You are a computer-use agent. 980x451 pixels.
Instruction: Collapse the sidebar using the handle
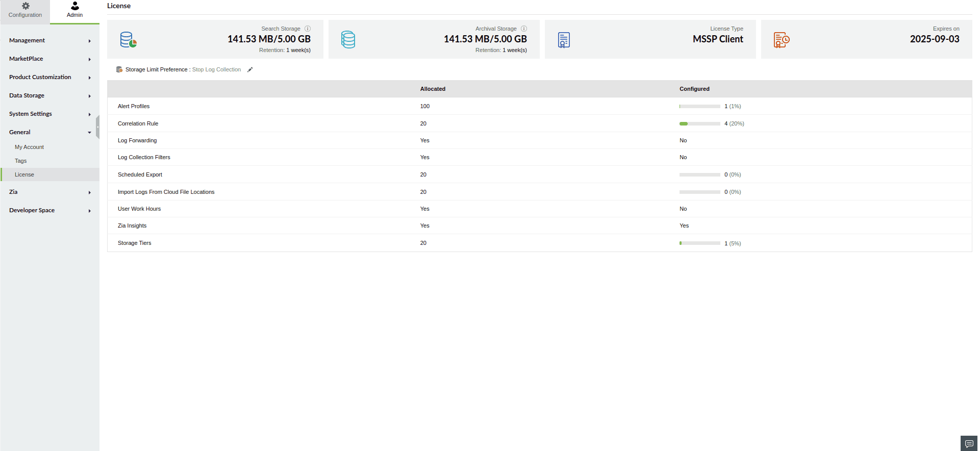coord(97,127)
